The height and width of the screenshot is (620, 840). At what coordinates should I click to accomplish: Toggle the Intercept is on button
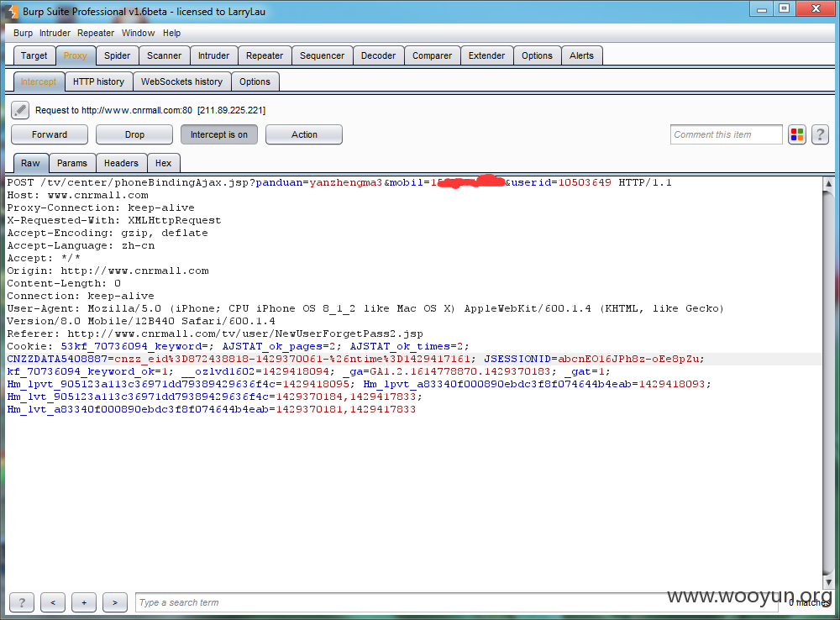[x=219, y=134]
